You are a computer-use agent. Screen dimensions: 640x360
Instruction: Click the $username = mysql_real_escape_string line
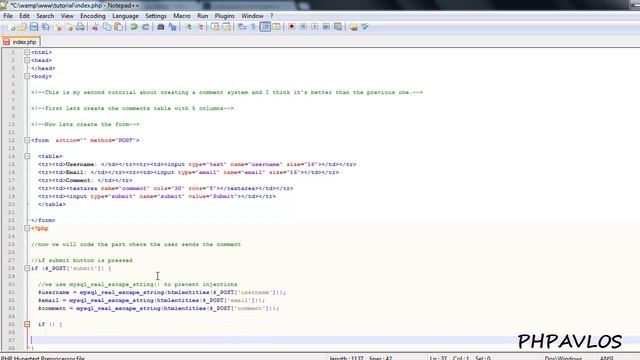pos(162,292)
